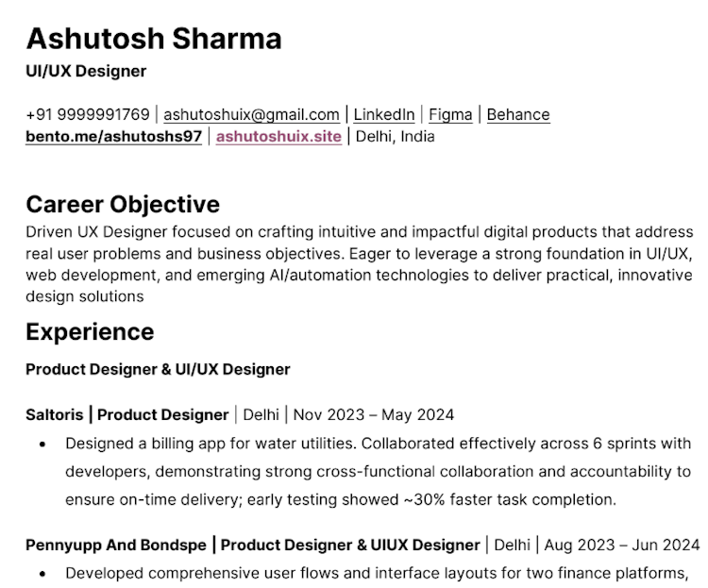This screenshot has width=708, height=588.
Task: Click the word Driven in the objective paragraph
Action: pyautogui.click(x=49, y=232)
